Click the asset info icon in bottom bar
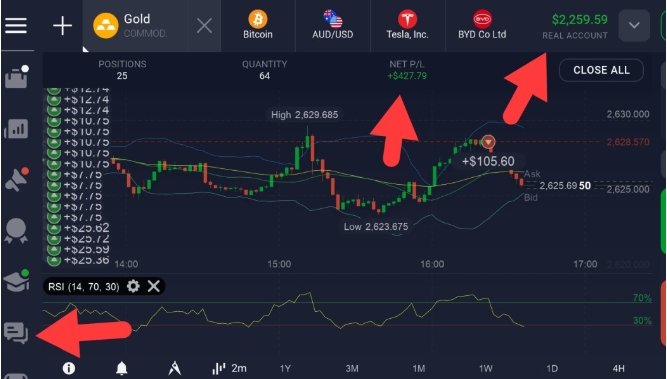 pos(68,368)
